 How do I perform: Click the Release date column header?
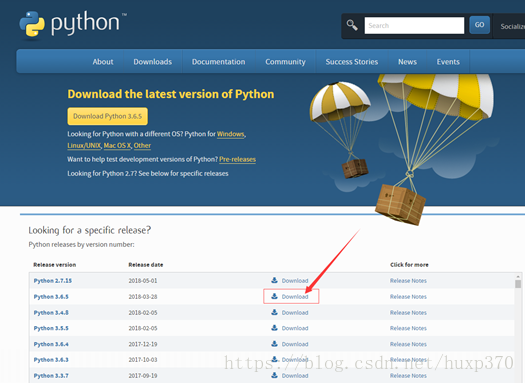tap(146, 265)
